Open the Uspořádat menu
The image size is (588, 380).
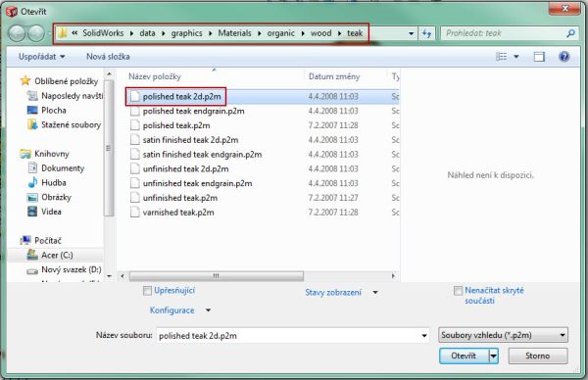41,57
